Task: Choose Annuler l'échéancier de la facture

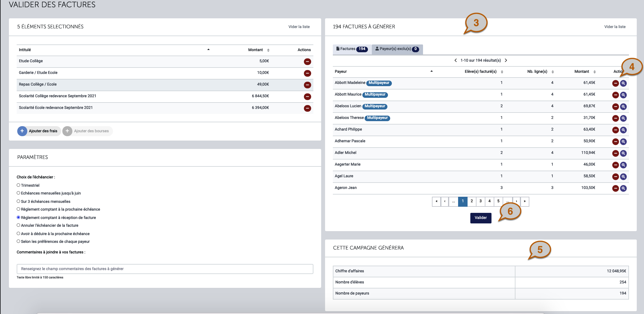Action: pyautogui.click(x=18, y=225)
